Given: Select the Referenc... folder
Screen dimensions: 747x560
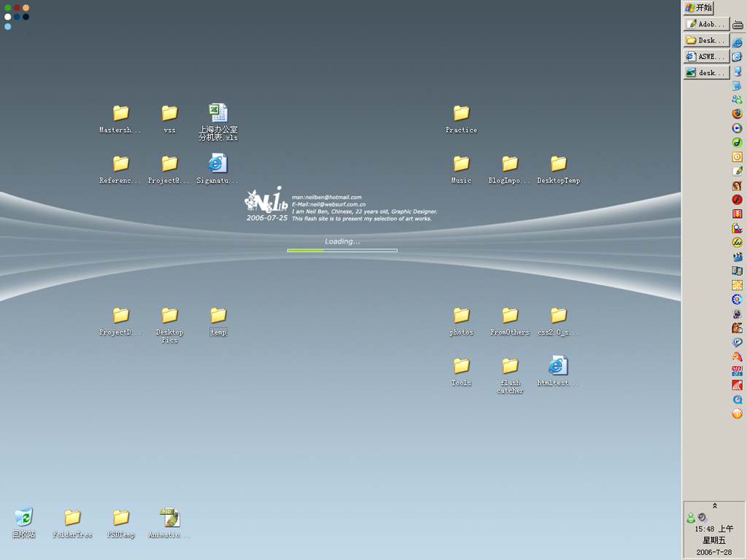Looking at the screenshot, I should (x=120, y=169).
